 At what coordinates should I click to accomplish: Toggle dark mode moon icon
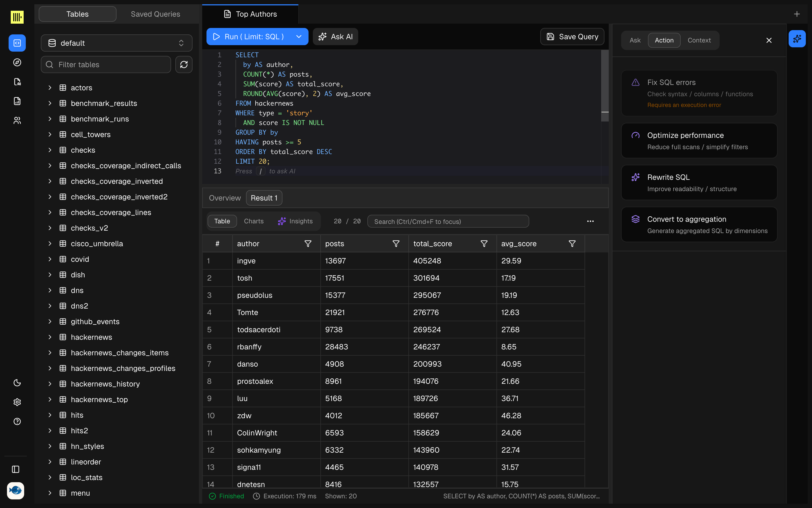click(x=17, y=383)
